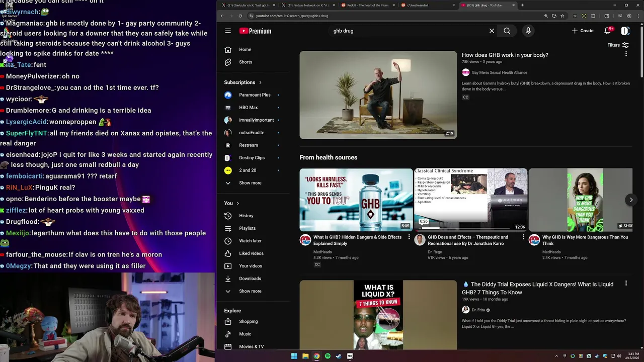Open the Diddy Trial Liquid X video title
This screenshot has width=644, height=362.
[538, 288]
